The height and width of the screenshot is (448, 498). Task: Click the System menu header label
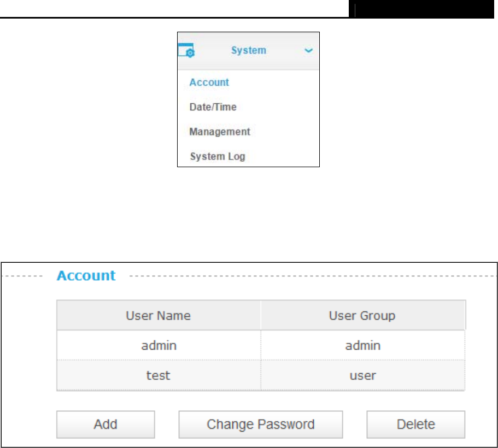point(249,50)
